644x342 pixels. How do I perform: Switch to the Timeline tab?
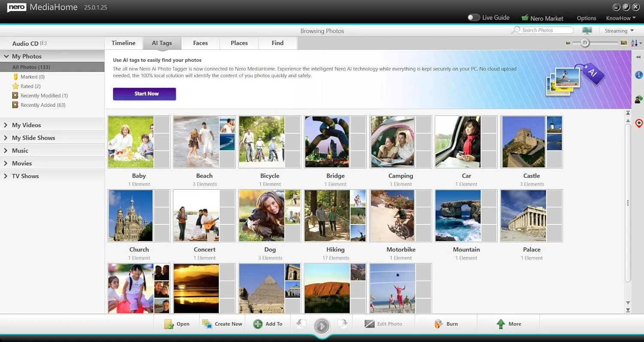pyautogui.click(x=123, y=43)
